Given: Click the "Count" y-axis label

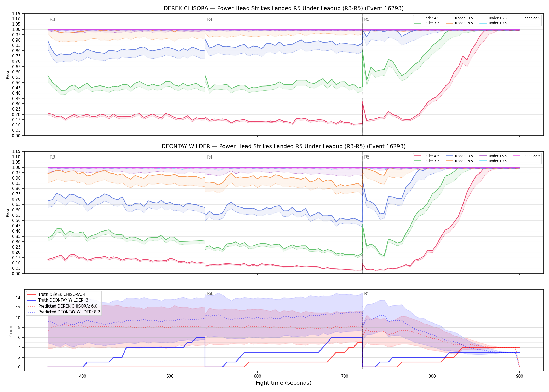Looking at the screenshot, I should point(11,330).
